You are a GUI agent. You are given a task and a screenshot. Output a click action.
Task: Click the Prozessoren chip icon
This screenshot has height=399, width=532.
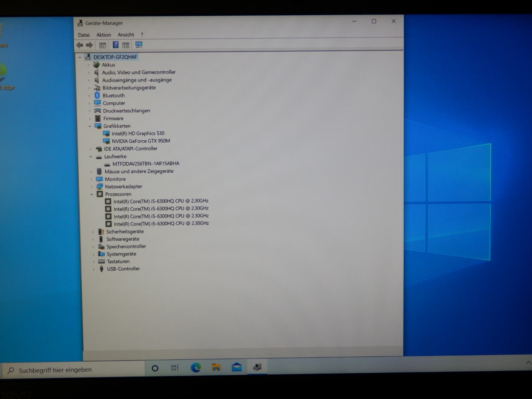100,194
